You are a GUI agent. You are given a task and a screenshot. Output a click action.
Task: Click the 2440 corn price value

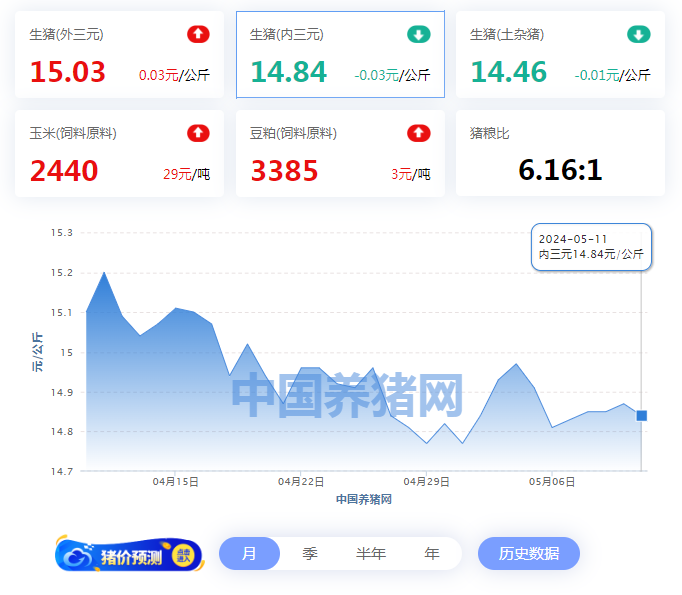pos(64,170)
